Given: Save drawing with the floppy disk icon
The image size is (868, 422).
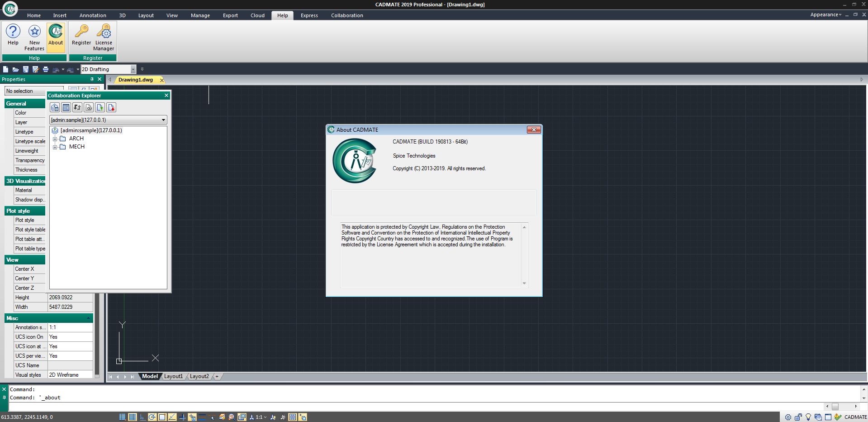Looking at the screenshot, I should [25, 69].
